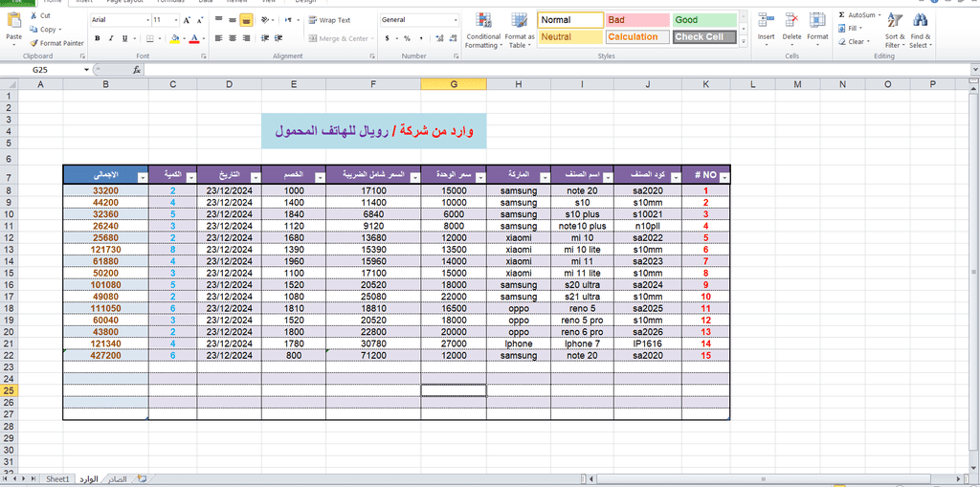980x487 pixels.
Task: Toggle the highlighted bottom align button
Action: click(246, 20)
